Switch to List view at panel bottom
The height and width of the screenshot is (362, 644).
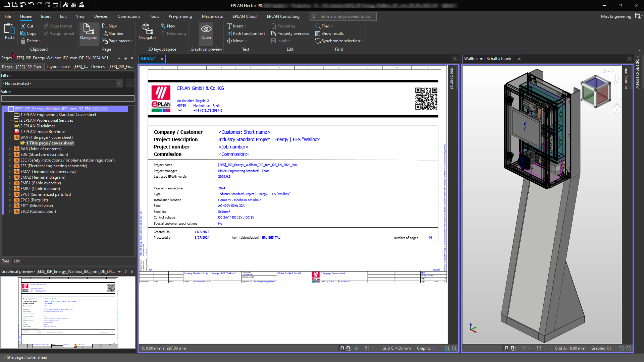17,261
